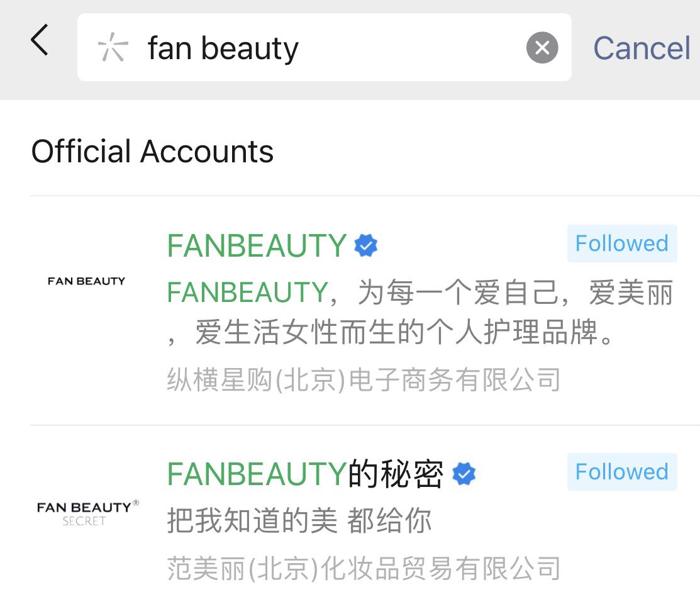Tap FANBEAUTY的秘密 verified badge icon
The height and width of the screenshot is (609, 700).
coord(464,474)
